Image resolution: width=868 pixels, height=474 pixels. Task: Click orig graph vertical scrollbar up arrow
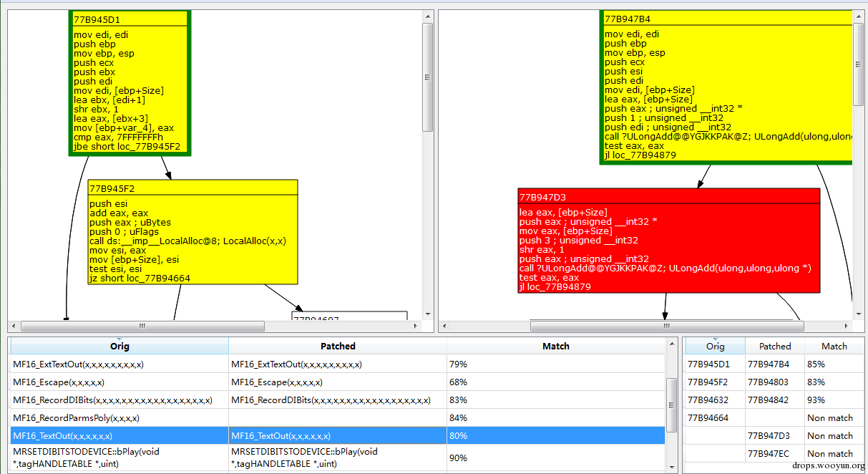428,16
